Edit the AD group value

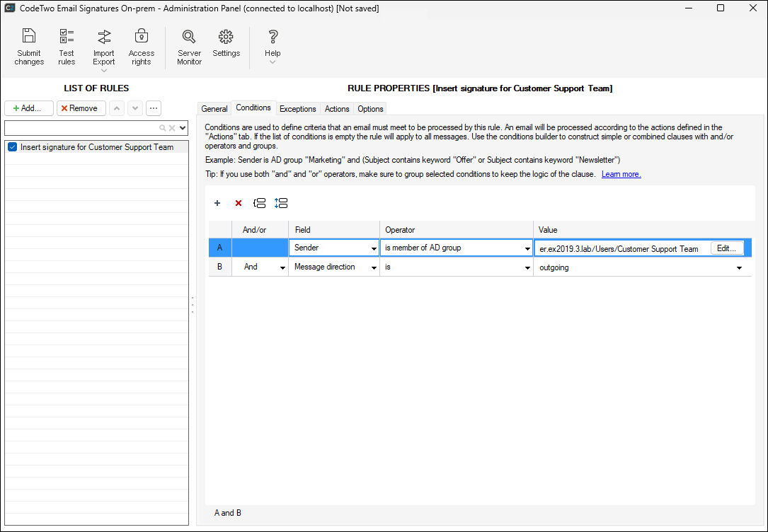pos(727,248)
